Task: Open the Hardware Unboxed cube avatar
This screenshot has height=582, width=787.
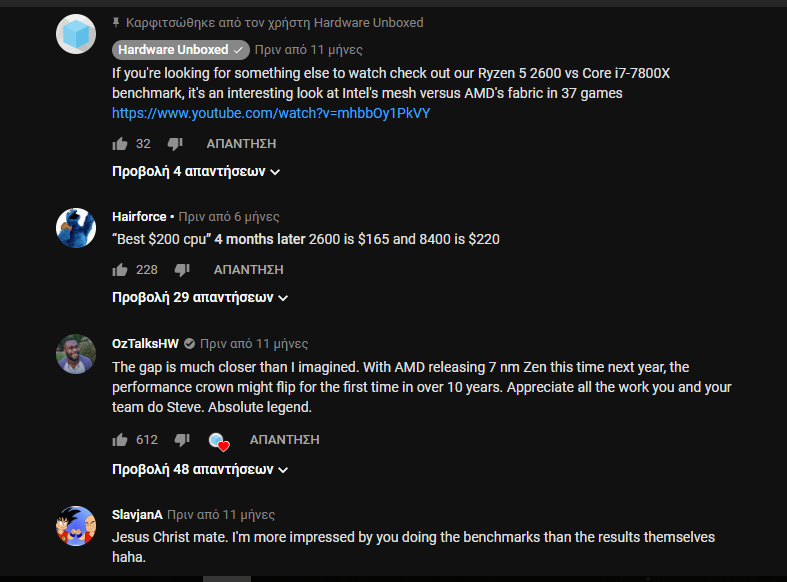Action: pos(76,34)
